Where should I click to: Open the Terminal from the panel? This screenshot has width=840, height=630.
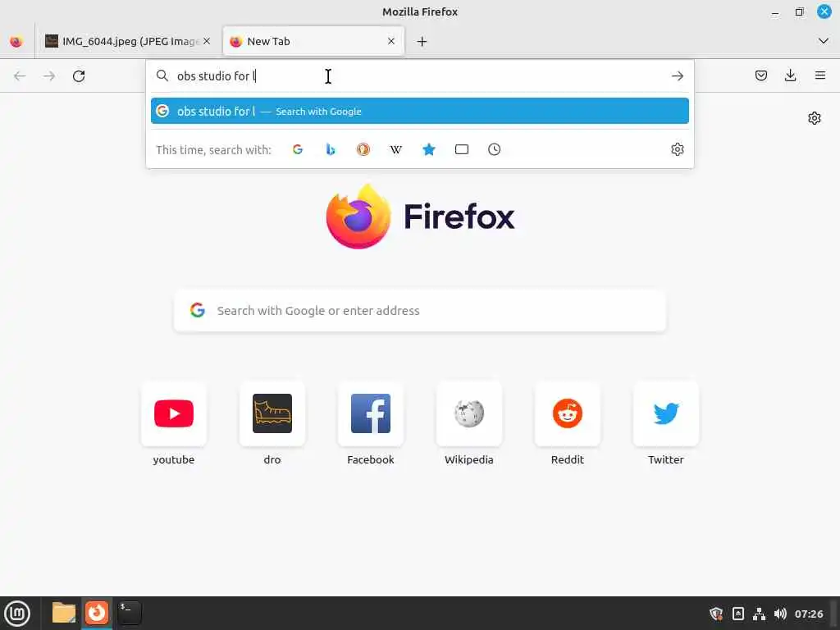pos(129,614)
